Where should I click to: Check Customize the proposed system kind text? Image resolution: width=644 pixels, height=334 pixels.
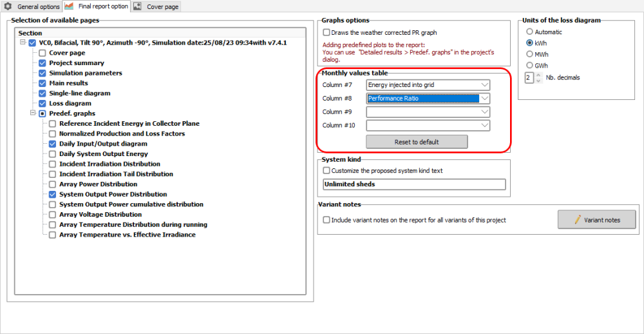[327, 171]
